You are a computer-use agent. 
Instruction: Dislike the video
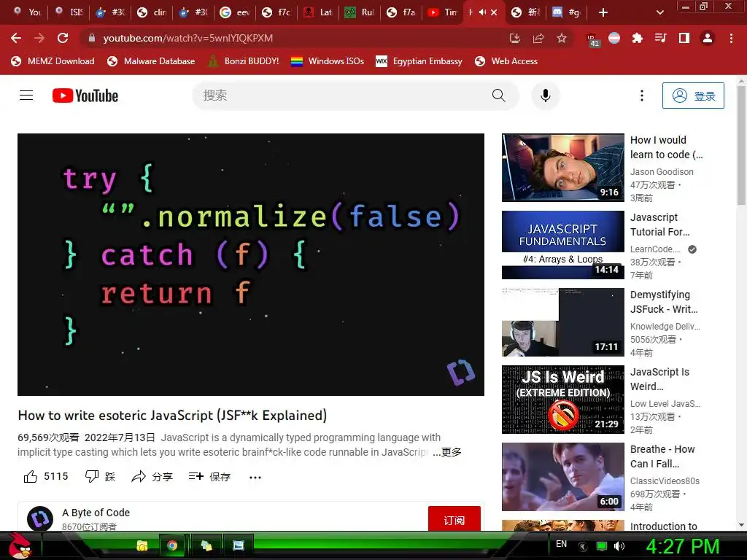tap(100, 476)
